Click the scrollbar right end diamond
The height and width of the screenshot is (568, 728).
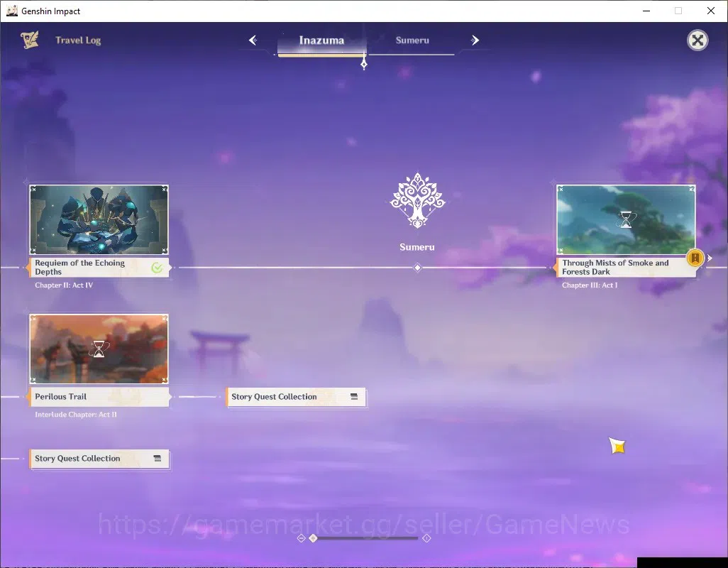(x=426, y=537)
